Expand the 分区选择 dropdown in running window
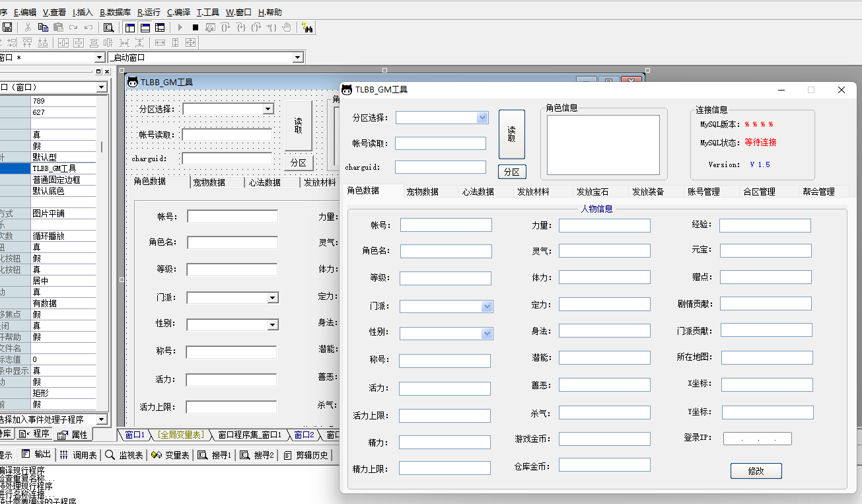The image size is (862, 504). pyautogui.click(x=482, y=118)
